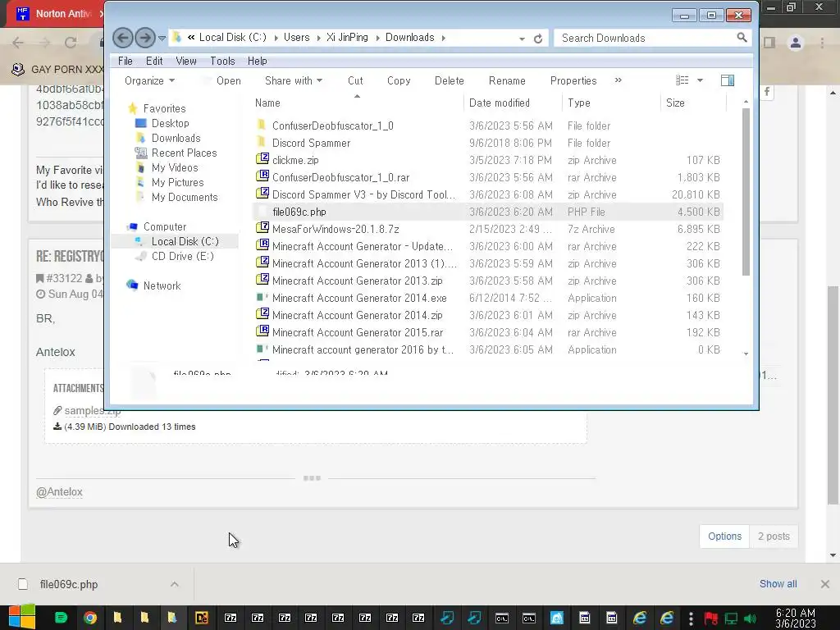This screenshot has height=630, width=840.
Task: Click the Rename toolbar button
Action: click(507, 81)
